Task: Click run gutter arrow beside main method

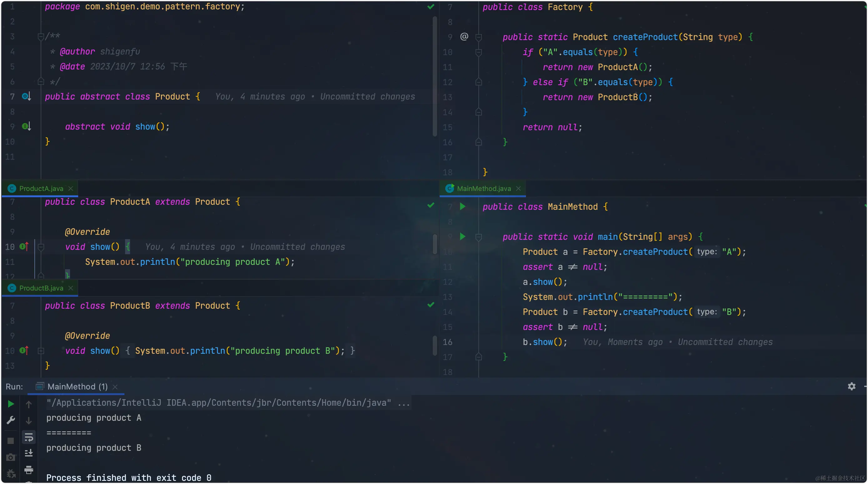Action: [463, 236]
